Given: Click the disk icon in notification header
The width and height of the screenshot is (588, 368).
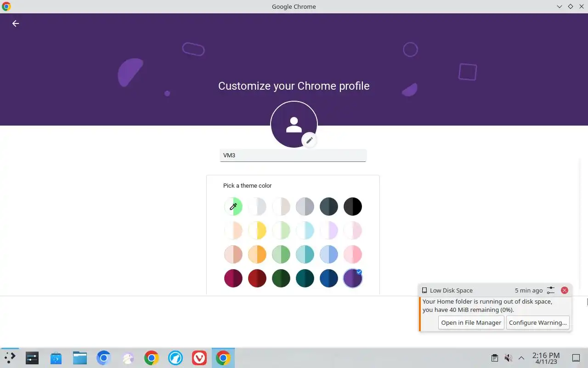Looking at the screenshot, I should [x=424, y=291].
